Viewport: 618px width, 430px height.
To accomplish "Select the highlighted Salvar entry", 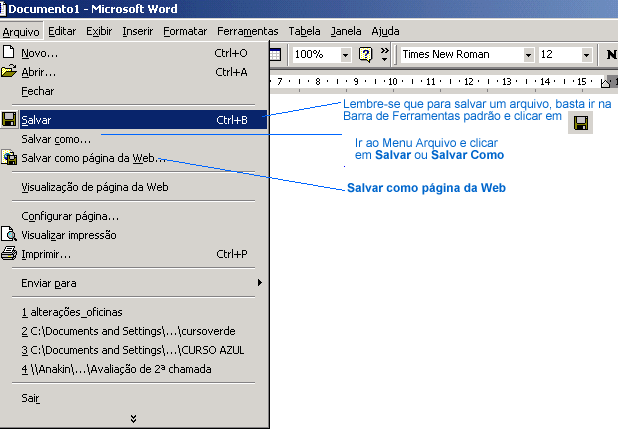I will [134, 120].
